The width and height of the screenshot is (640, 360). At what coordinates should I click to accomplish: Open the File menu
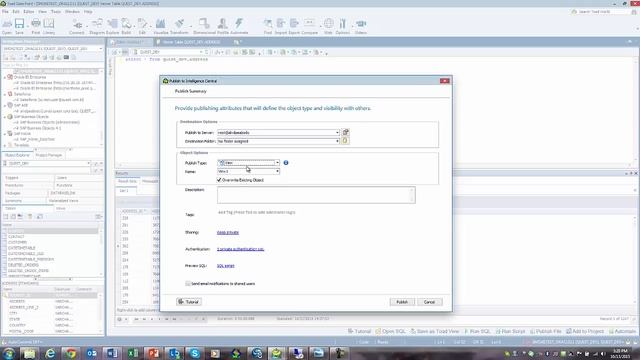tap(5, 11)
